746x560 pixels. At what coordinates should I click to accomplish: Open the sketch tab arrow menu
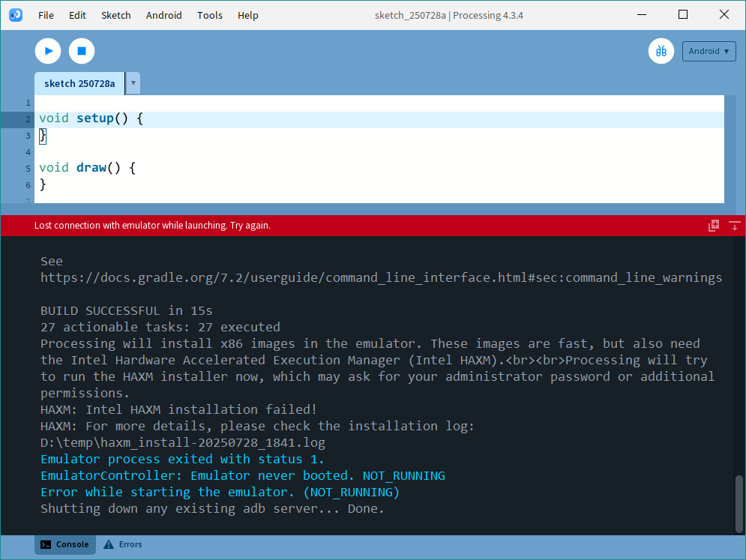(133, 83)
